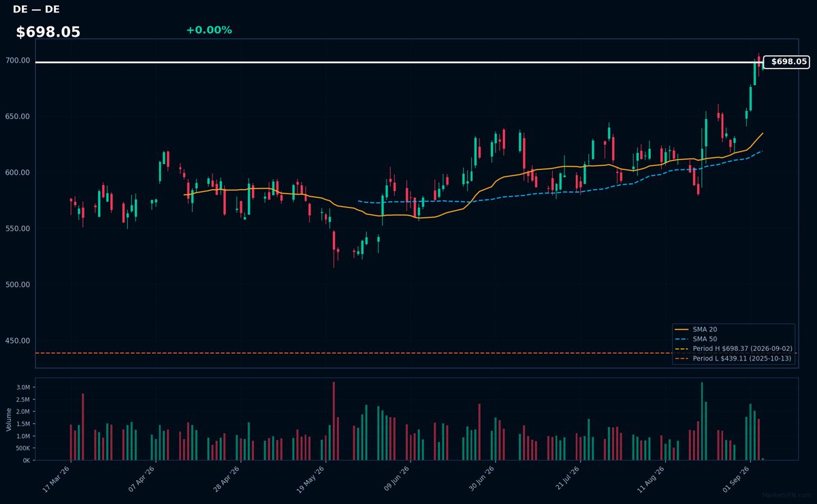Click the 500.00 price axis label

[18, 285]
